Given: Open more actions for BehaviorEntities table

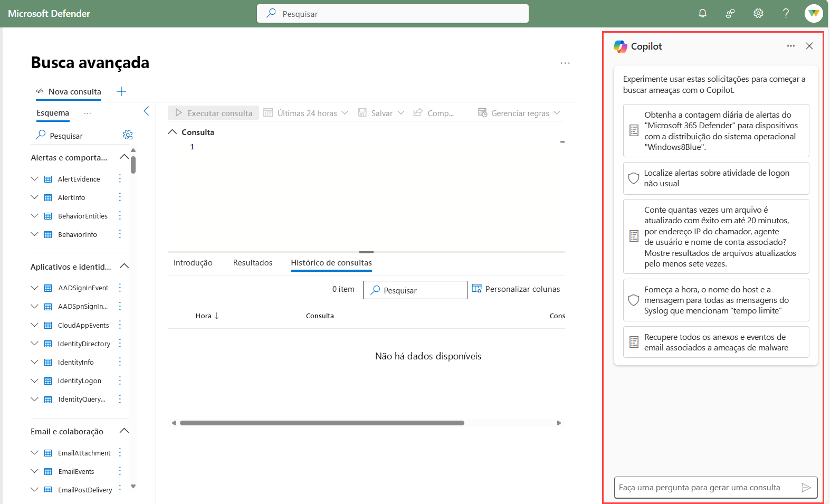Looking at the screenshot, I should 120,215.
